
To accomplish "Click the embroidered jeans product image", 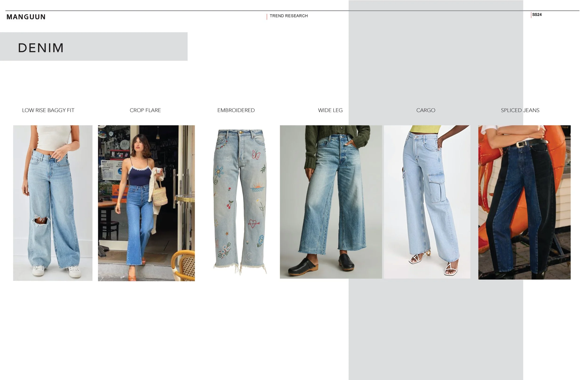I will tap(240, 201).
